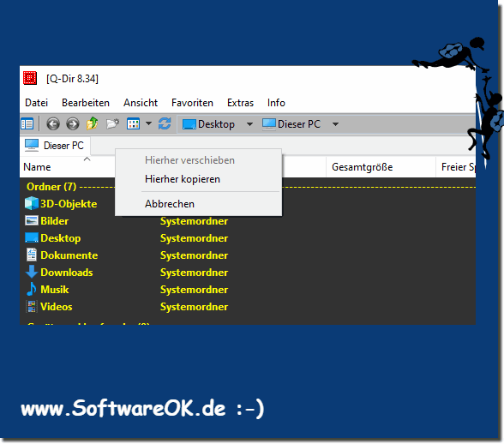Click Systemordner text in the Downloads row
This screenshot has height=444, width=504.
194,273
